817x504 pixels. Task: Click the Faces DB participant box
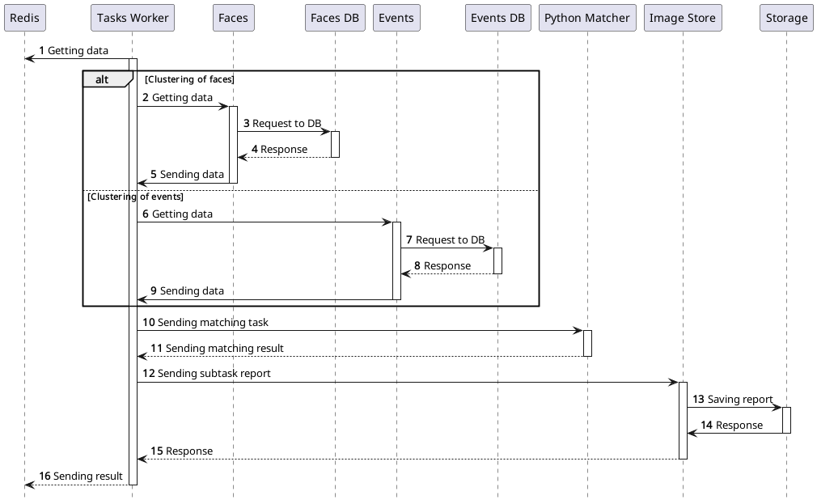(x=334, y=17)
